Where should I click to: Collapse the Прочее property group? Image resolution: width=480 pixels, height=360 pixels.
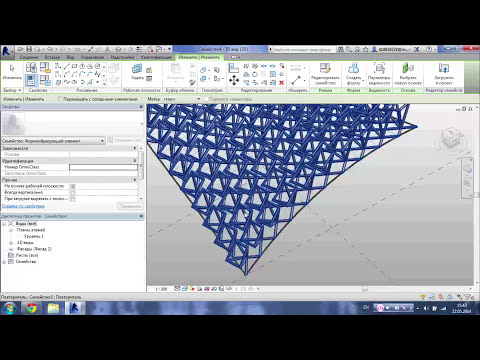pos(135,180)
